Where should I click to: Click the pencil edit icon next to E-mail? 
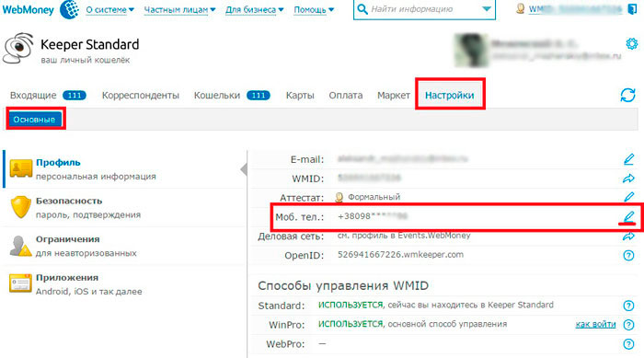[x=628, y=159]
